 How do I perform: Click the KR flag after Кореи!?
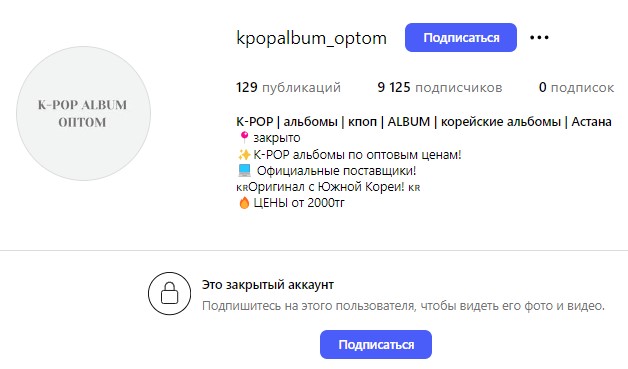coord(414,188)
